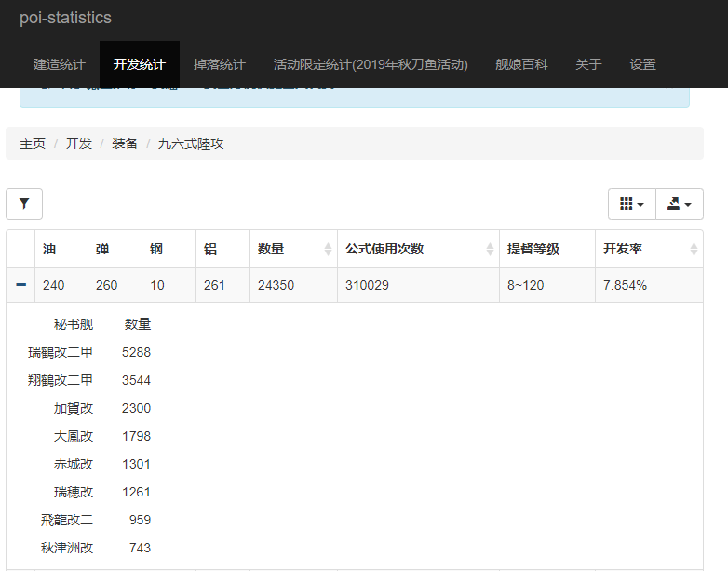
Task: Collapse the expanded row with minus icon
Action: (20, 285)
